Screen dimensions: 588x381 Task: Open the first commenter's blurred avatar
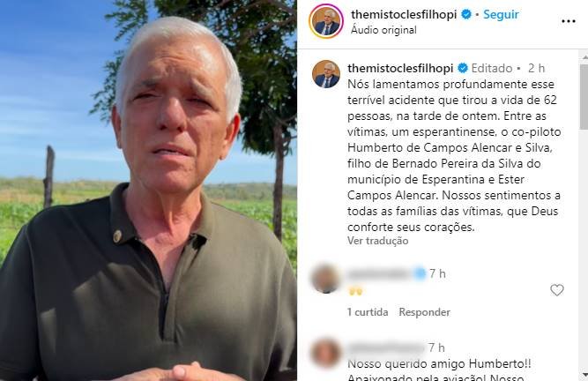pos(325,280)
